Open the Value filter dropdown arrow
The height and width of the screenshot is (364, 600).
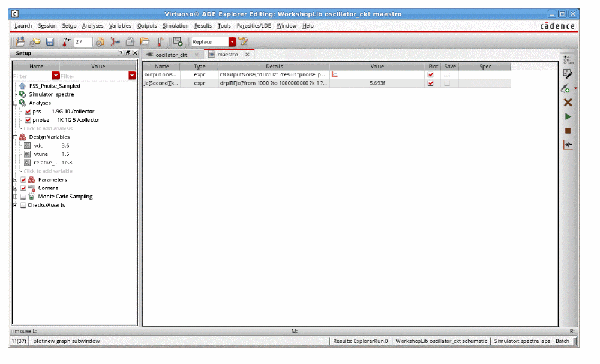pyautogui.click(x=133, y=76)
